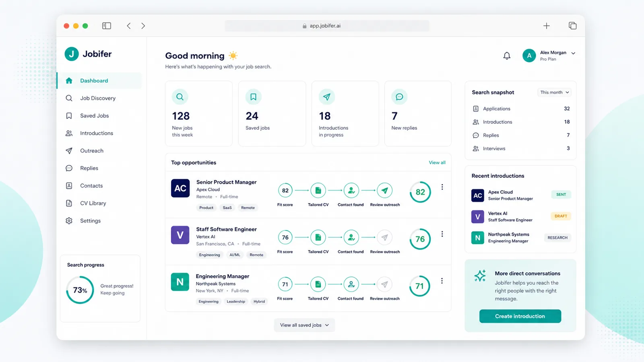Toggle the browser sidebar icon
The height and width of the screenshot is (362, 644).
[107, 26]
